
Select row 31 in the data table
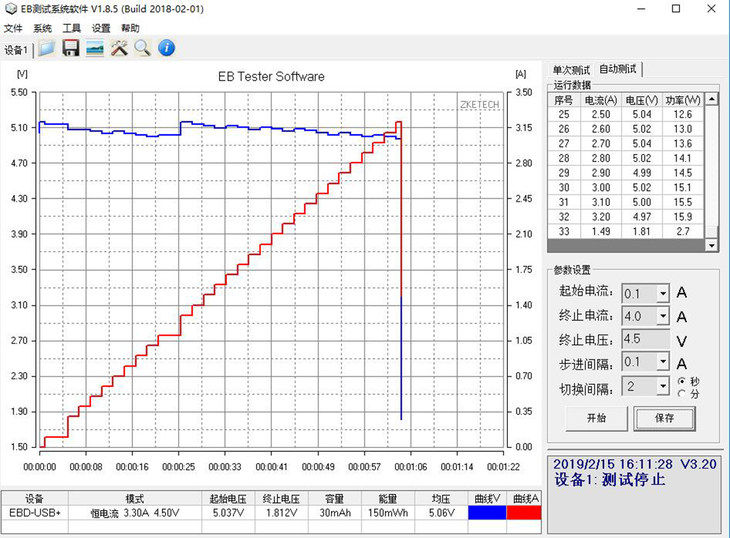(627, 202)
